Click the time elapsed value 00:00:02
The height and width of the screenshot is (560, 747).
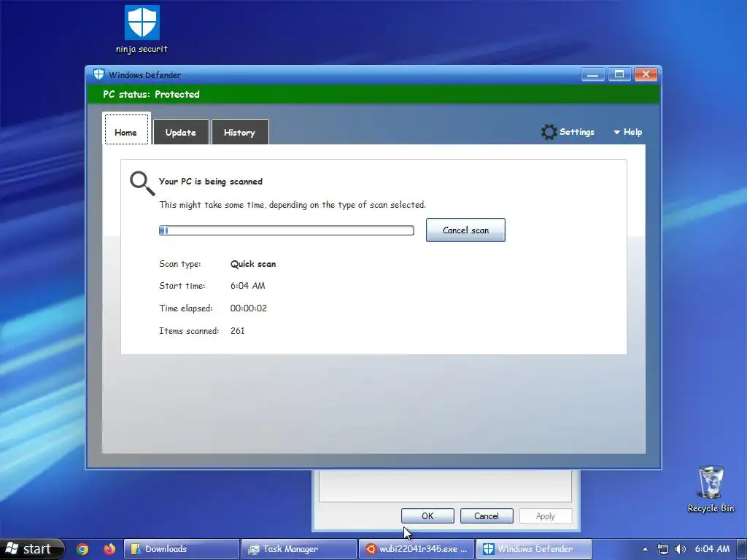pos(248,308)
